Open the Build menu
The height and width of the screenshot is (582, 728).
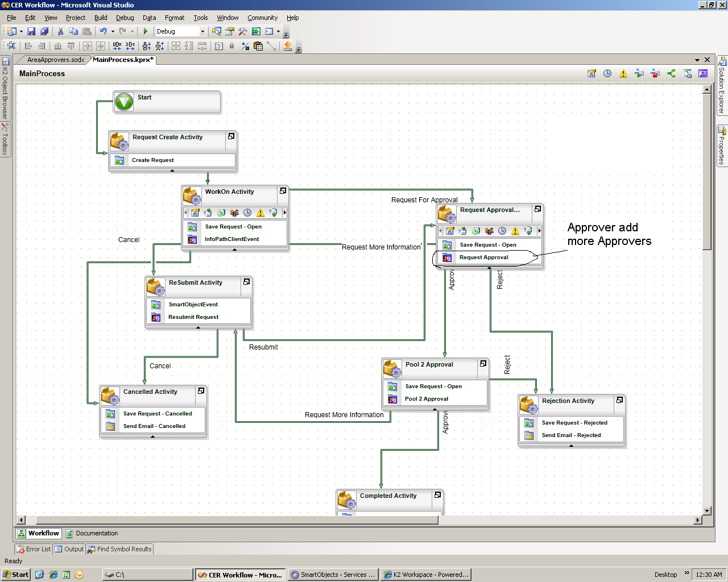tap(101, 18)
